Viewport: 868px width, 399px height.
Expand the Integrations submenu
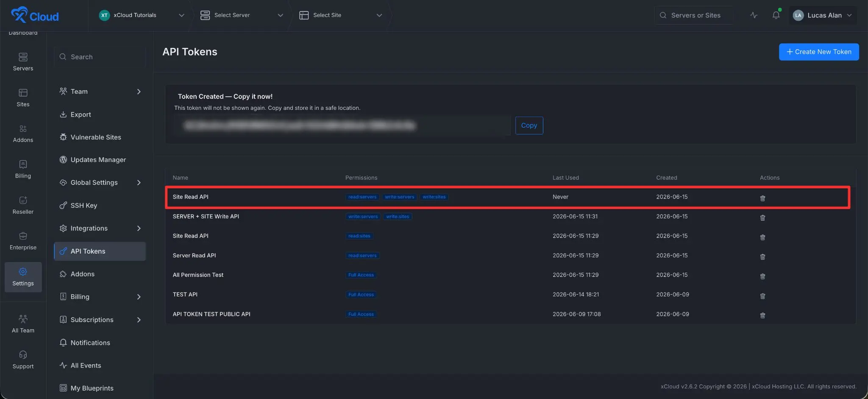point(139,229)
